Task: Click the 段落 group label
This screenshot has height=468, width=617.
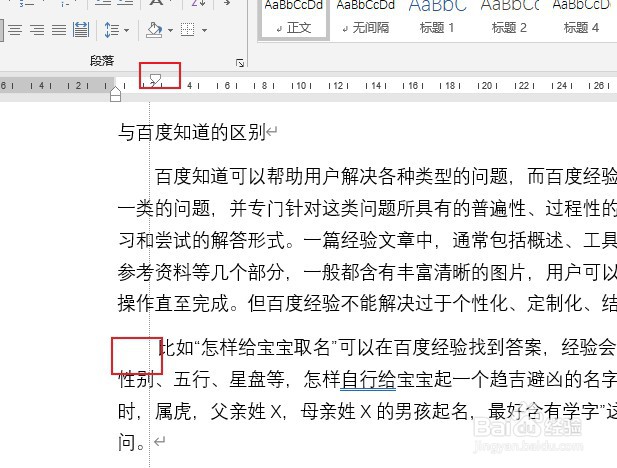Action: tap(102, 61)
